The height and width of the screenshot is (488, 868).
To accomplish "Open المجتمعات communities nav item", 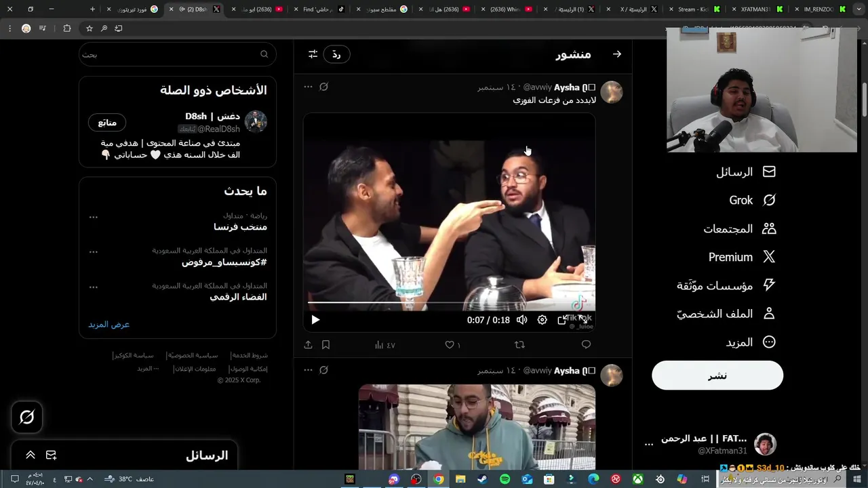I will click(x=740, y=229).
